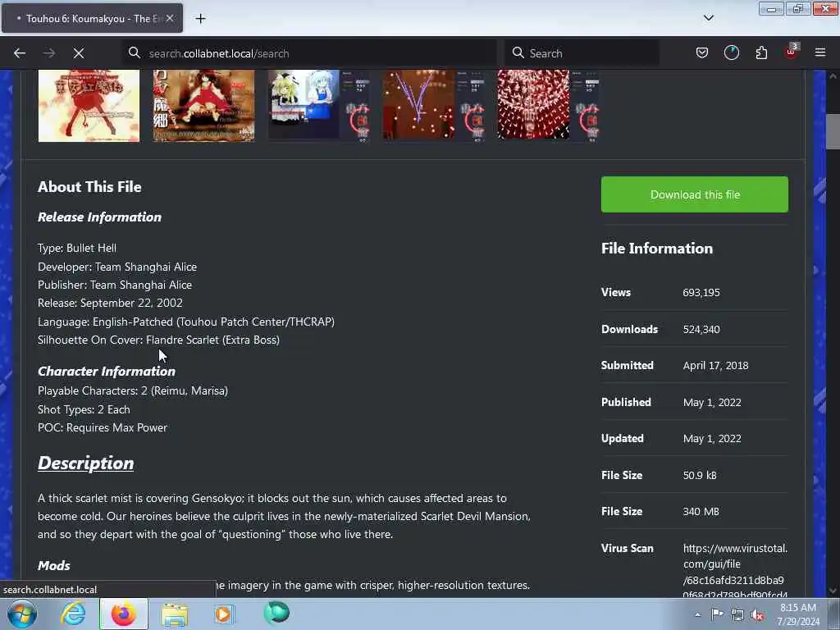Screen dimensions: 840x630
Task: Click the forward navigation arrow
Action: [49, 53]
